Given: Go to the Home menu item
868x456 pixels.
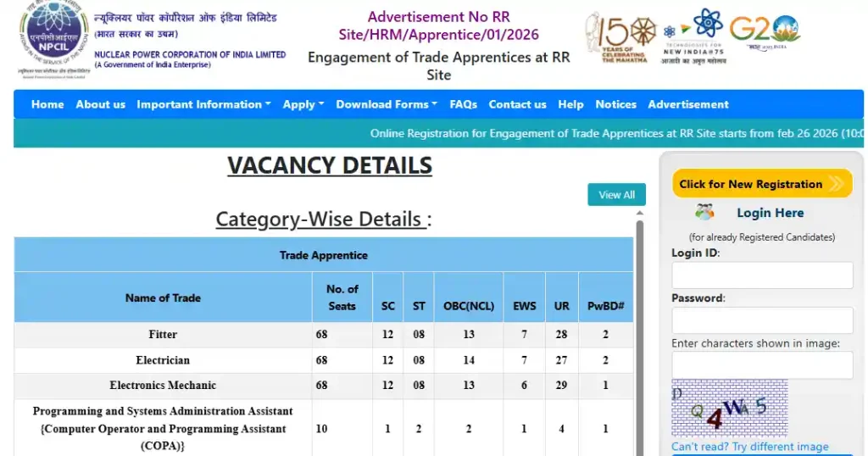Looking at the screenshot, I should click(x=47, y=104).
